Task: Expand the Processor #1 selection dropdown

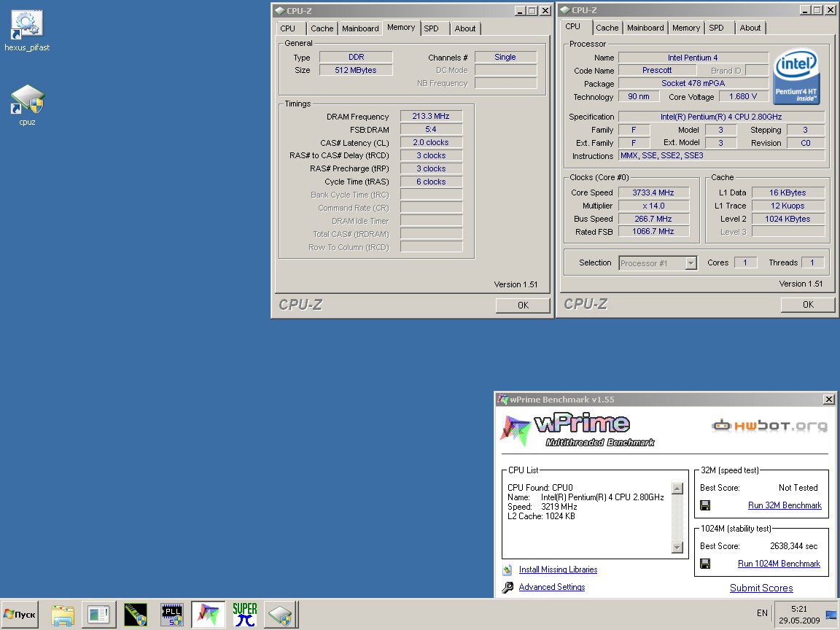Action: [691, 263]
